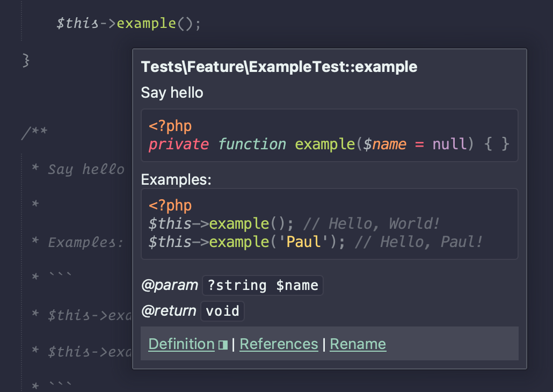The width and height of the screenshot is (553, 392).
Task: Click the popup title Tests\Feature\ExampleTest::example
Action: coord(279,67)
